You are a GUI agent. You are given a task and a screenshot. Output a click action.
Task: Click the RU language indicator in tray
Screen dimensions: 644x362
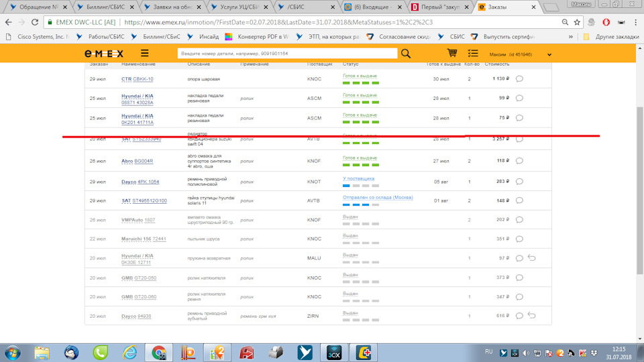point(489,352)
